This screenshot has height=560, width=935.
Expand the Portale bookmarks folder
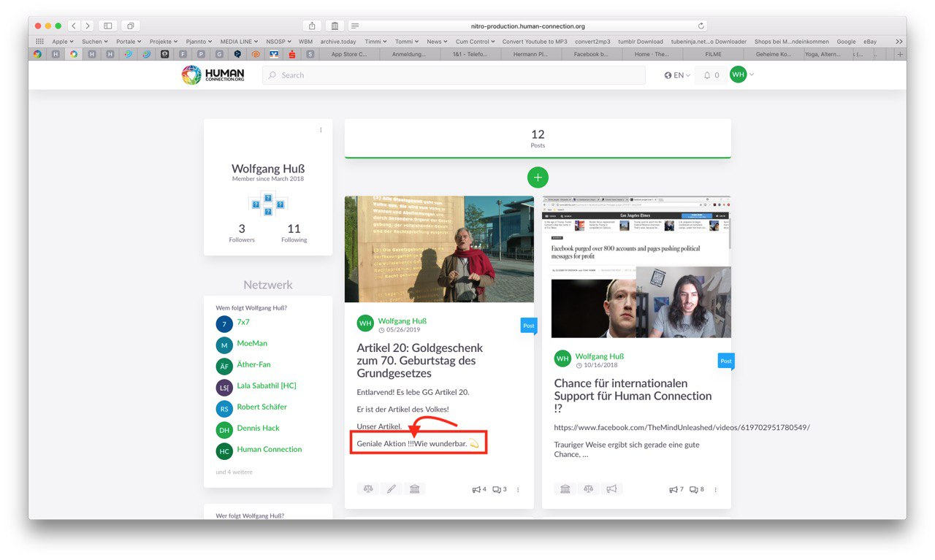pos(129,42)
